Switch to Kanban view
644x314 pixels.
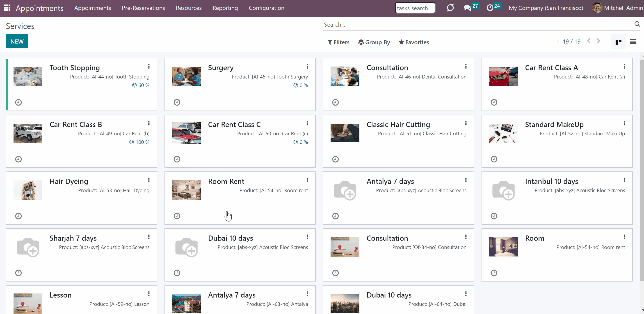tap(618, 42)
